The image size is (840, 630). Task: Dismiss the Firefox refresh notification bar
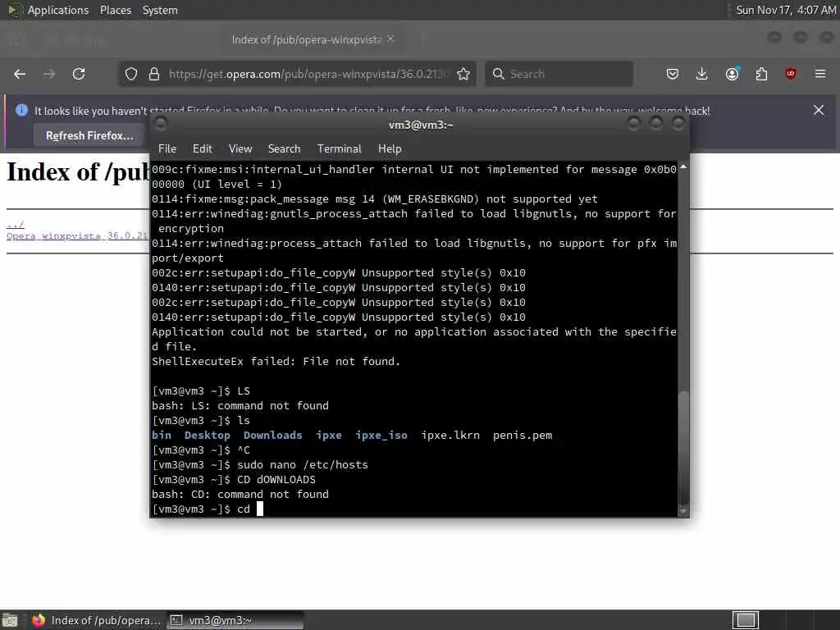pos(819,110)
